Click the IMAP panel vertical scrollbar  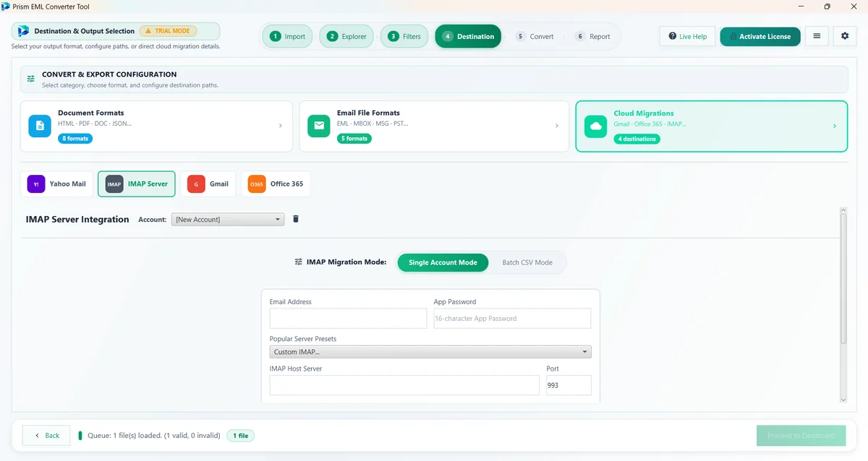coord(843,305)
